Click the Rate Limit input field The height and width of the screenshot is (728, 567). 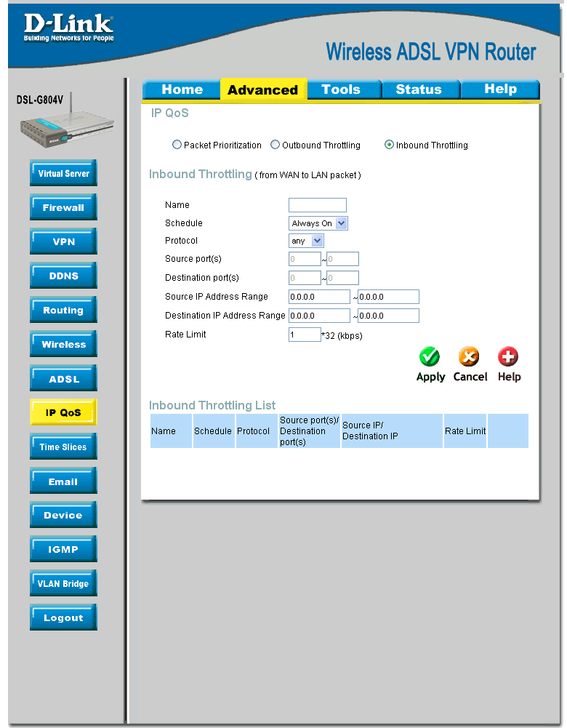point(305,335)
